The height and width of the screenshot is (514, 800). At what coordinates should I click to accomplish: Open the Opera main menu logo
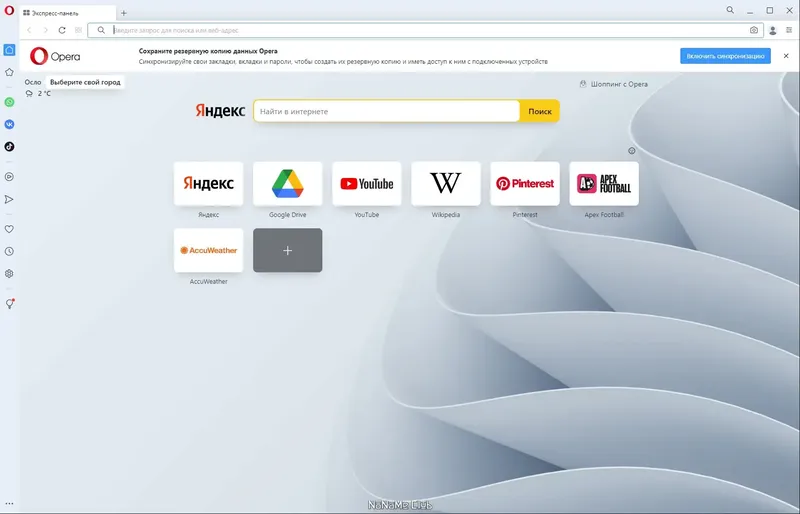[9, 10]
